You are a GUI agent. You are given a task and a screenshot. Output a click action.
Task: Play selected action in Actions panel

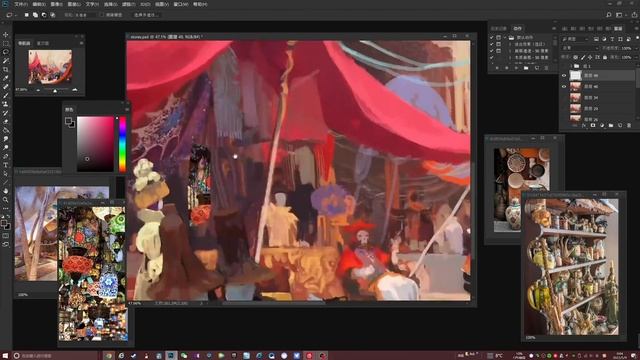tap(516, 68)
